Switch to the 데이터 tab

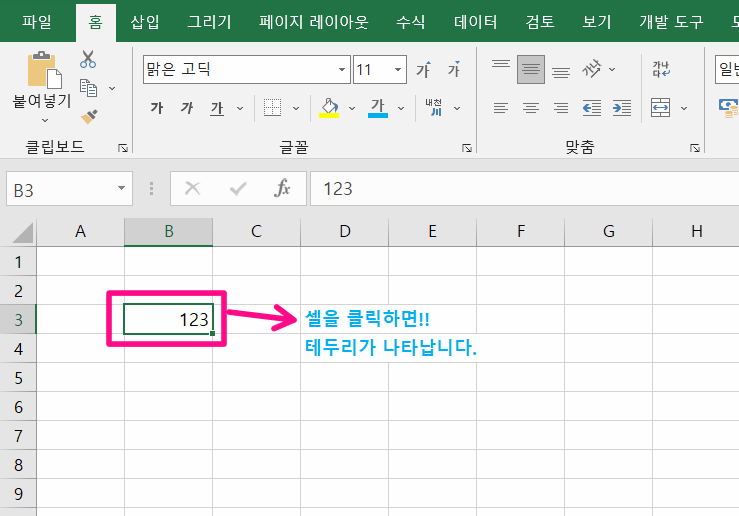click(476, 22)
